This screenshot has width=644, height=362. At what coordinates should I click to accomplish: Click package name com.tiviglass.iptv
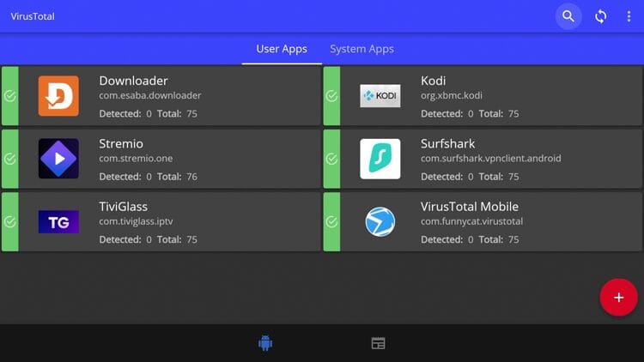pyautogui.click(x=136, y=221)
